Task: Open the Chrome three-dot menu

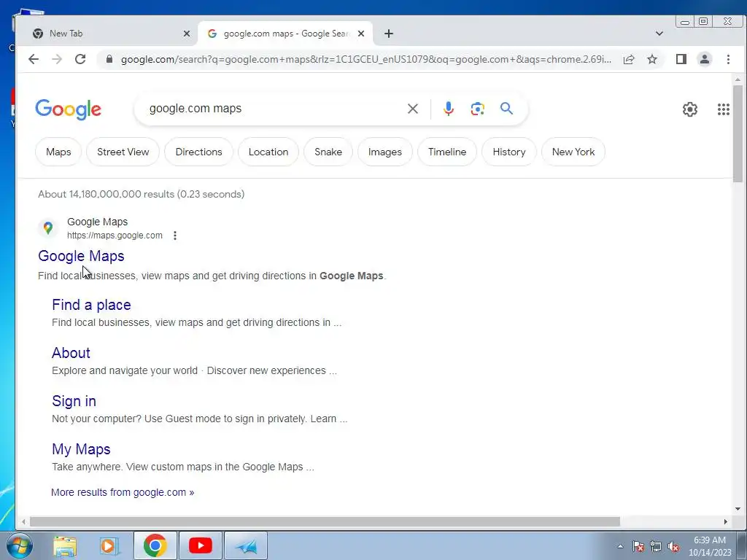Action: [728, 59]
